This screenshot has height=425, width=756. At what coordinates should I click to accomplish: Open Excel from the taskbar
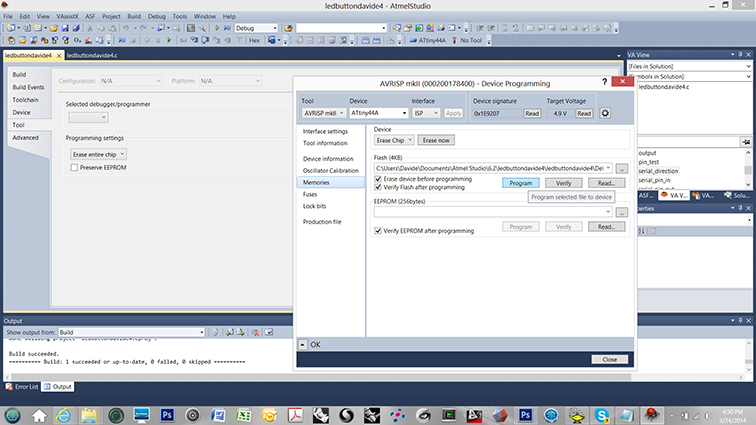(x=244, y=415)
